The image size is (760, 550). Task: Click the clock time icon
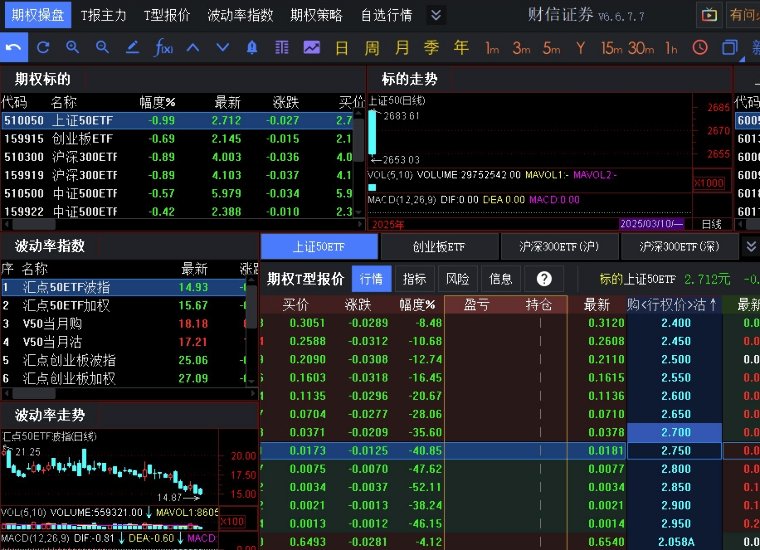click(x=700, y=47)
